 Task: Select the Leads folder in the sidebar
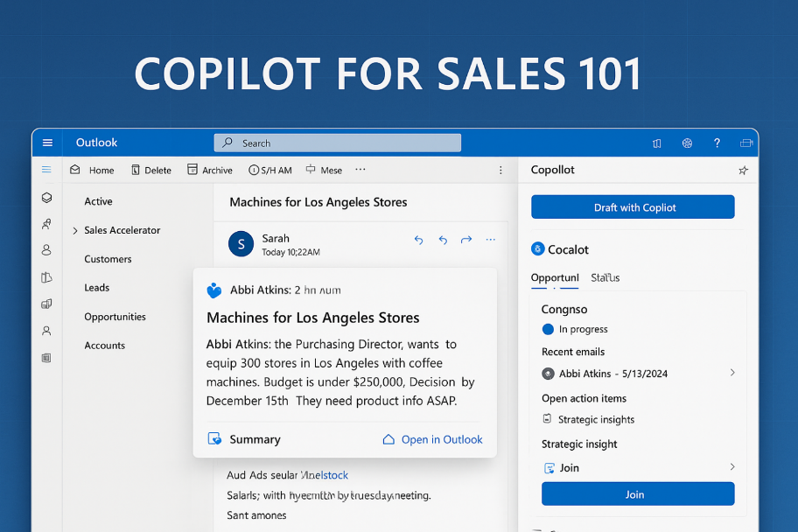(x=95, y=287)
